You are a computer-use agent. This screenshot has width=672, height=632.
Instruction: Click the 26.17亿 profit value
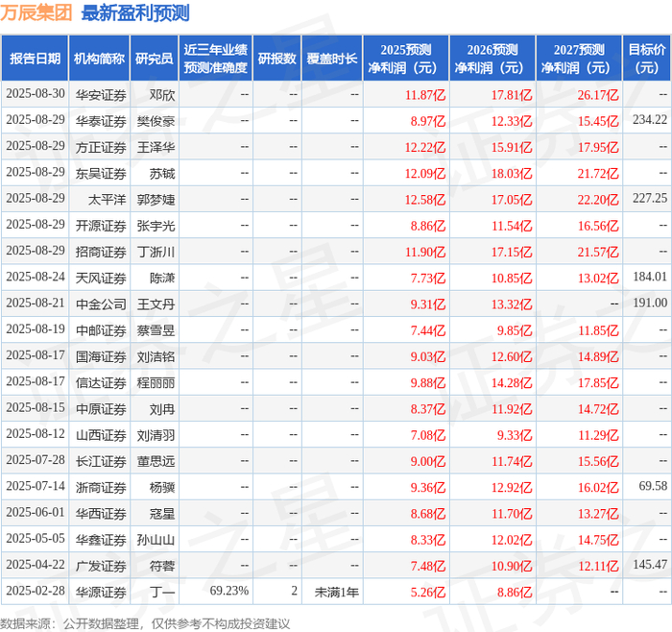tap(598, 95)
